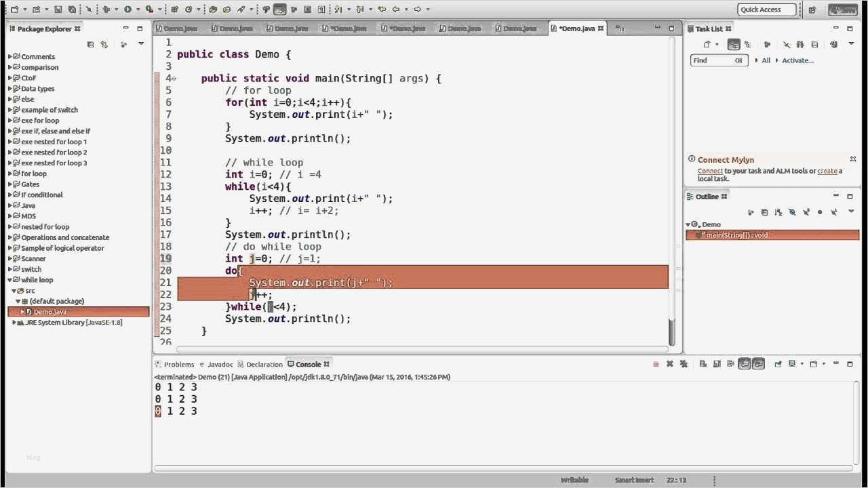Run the program with green Run icon
Image resolution: width=868 pixels, height=488 pixels.
pos(127,9)
